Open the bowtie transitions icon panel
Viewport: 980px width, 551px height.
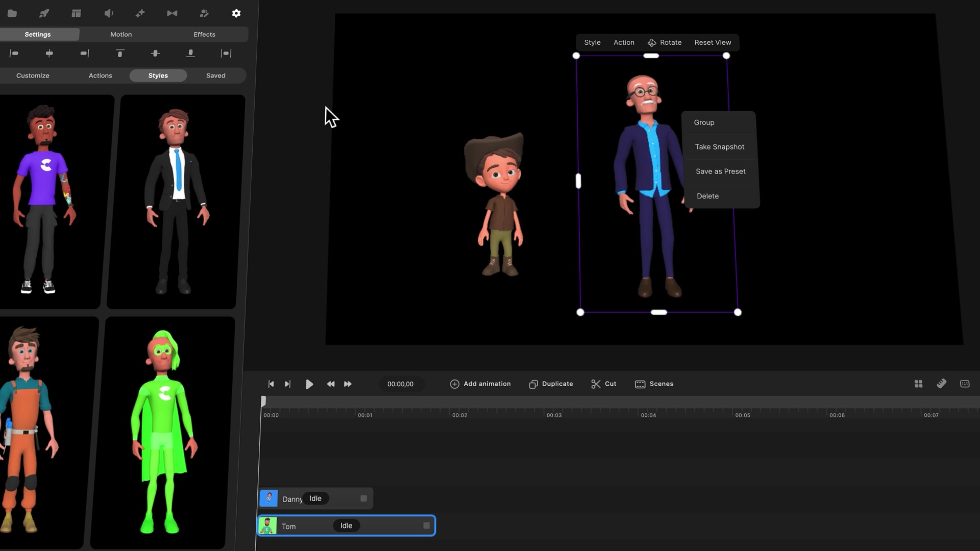coord(172,13)
